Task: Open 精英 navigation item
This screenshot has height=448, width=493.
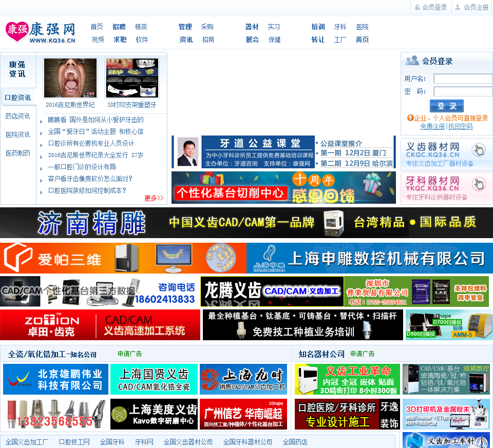Action: [x=141, y=27]
